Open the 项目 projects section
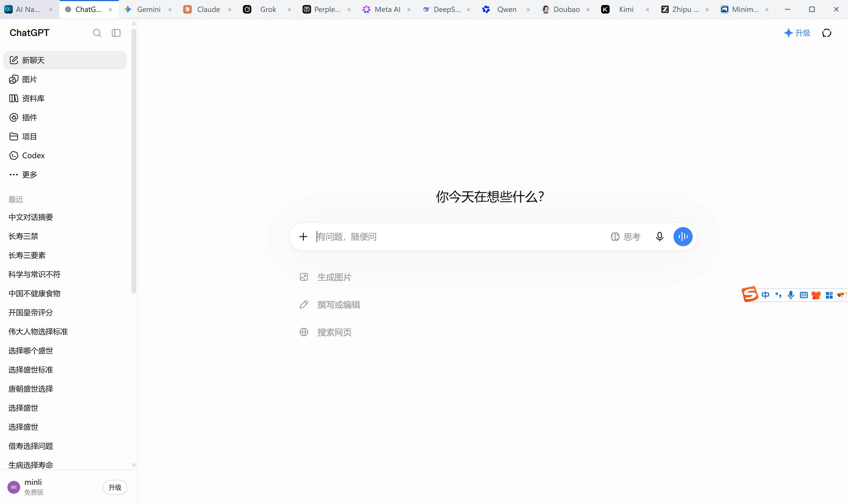Viewport: 848px width, 504px height. 65,136
